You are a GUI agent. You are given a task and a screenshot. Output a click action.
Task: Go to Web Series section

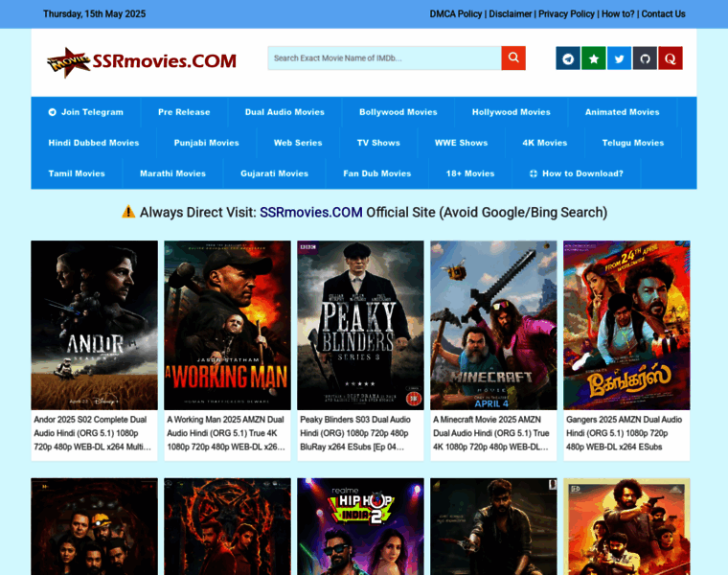coord(298,143)
